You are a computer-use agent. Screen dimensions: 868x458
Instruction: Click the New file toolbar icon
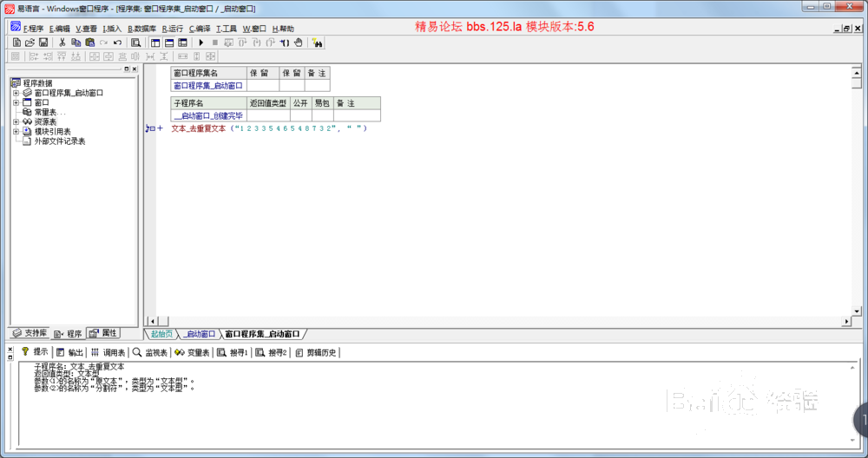point(16,43)
